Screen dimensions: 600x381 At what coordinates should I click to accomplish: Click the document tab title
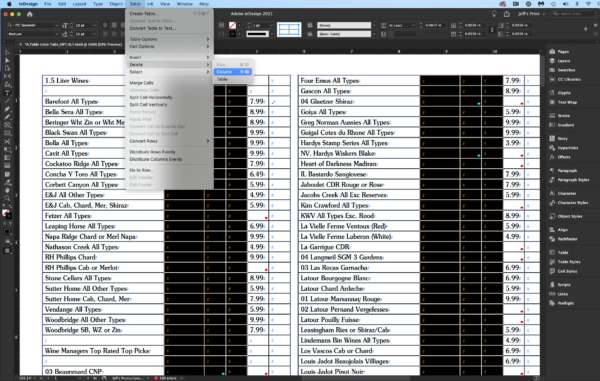(73, 44)
